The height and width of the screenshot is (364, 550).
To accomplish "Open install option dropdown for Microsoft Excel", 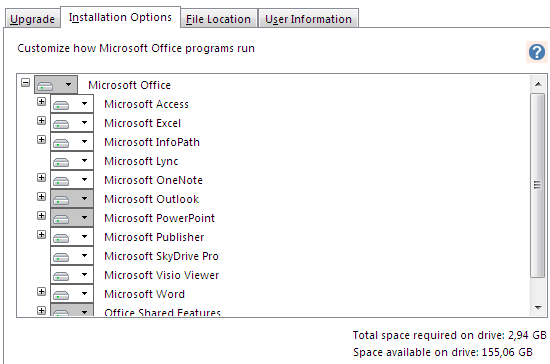I will coord(84,123).
